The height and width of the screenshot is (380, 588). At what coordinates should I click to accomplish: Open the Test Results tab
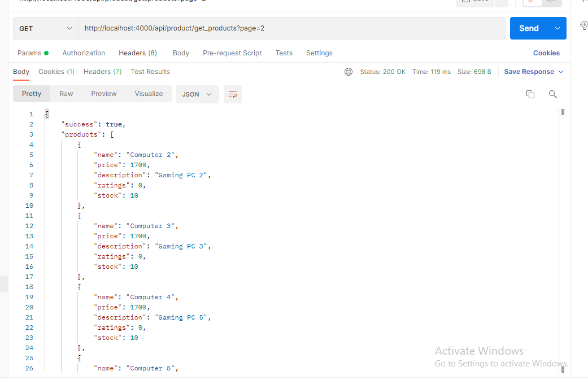(150, 72)
